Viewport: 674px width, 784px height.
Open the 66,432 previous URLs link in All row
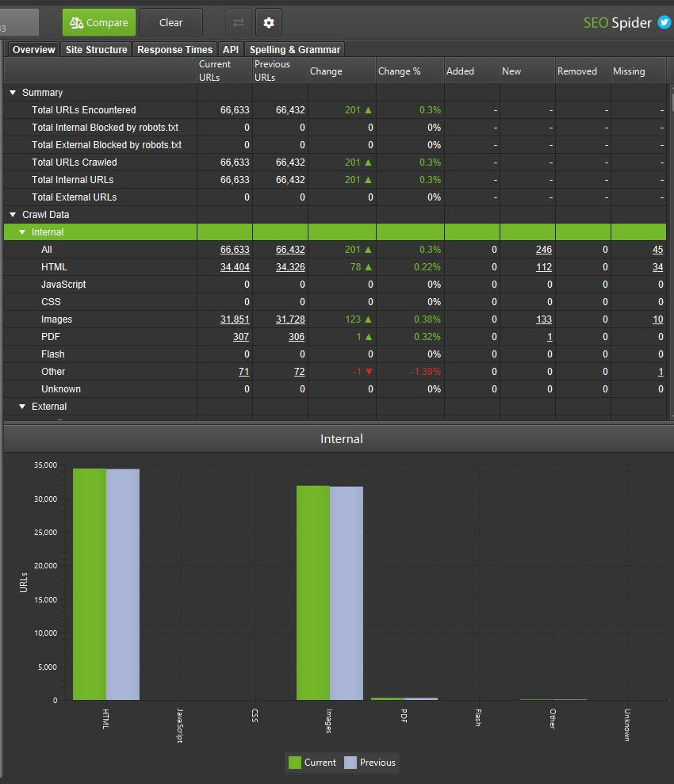(290, 250)
